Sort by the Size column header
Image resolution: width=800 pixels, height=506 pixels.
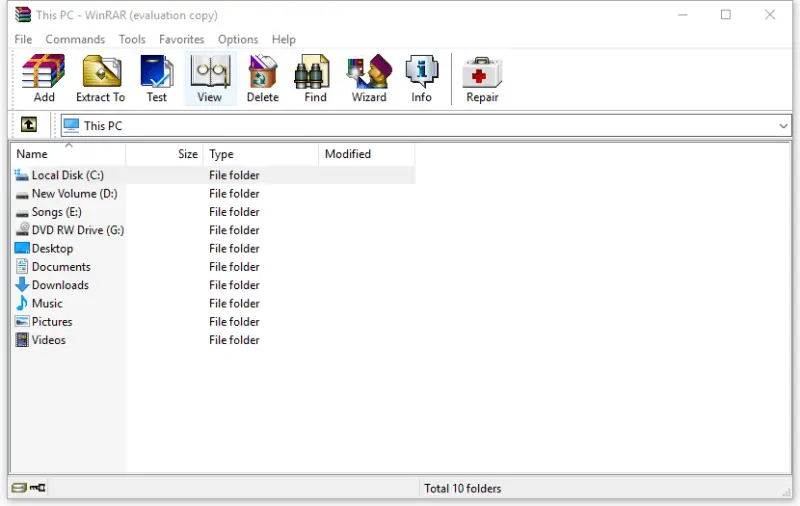[x=164, y=154]
